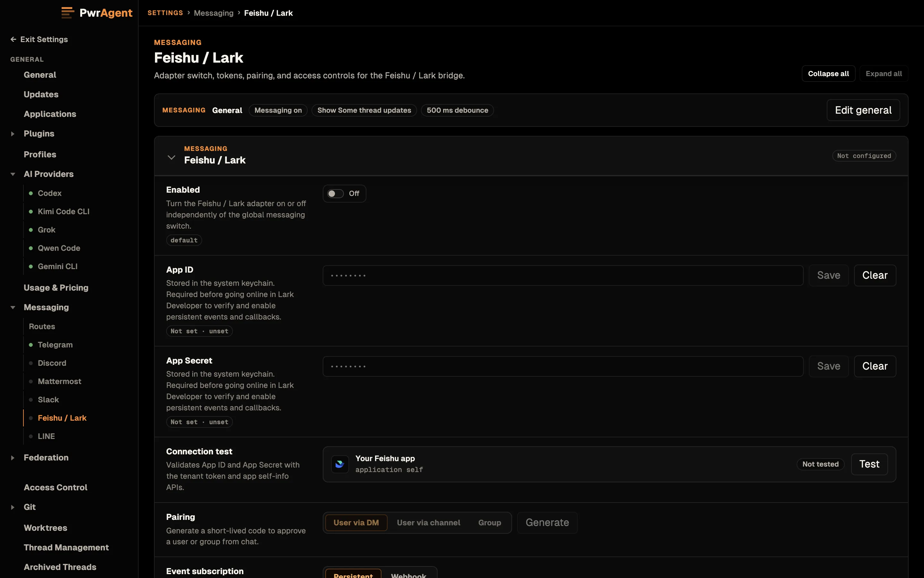
Task: Click Expand all button
Action: [884, 74]
